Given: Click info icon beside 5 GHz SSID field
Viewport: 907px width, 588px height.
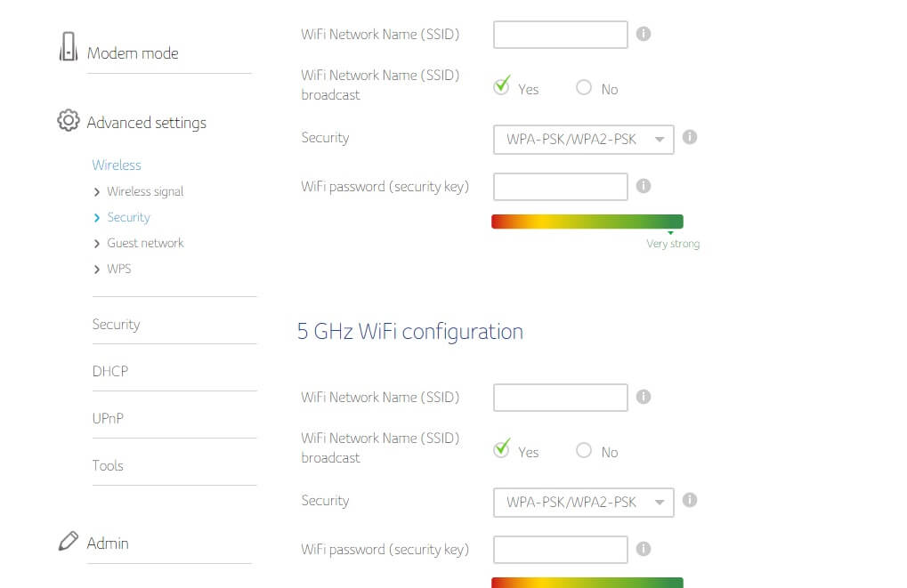Looking at the screenshot, I should pyautogui.click(x=644, y=397).
